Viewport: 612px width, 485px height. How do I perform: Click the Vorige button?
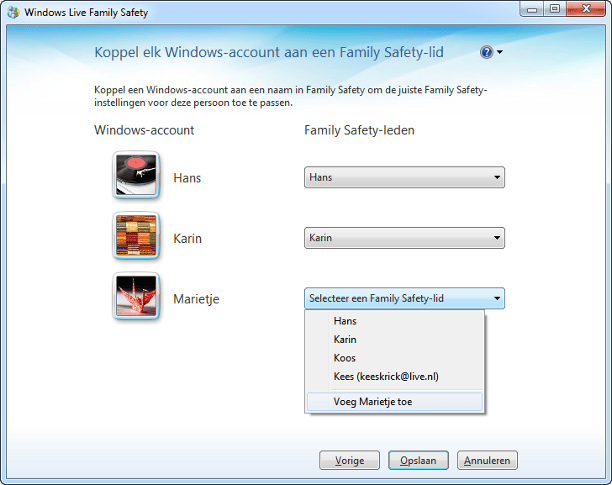tap(349, 460)
